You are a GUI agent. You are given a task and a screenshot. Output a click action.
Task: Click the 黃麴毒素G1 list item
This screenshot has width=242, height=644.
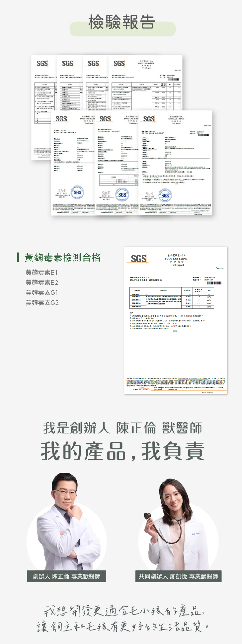coord(42,293)
